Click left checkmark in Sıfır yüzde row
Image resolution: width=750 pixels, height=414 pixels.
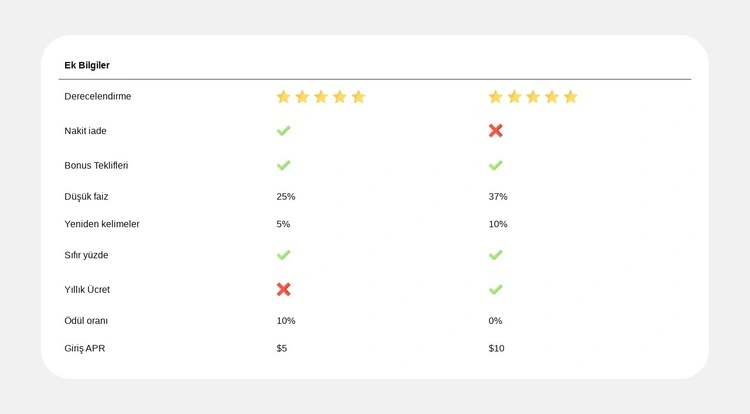[x=284, y=255]
